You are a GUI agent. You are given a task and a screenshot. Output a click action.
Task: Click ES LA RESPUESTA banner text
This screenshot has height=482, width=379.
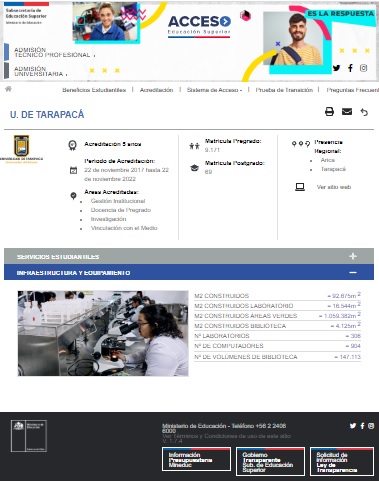340,14
